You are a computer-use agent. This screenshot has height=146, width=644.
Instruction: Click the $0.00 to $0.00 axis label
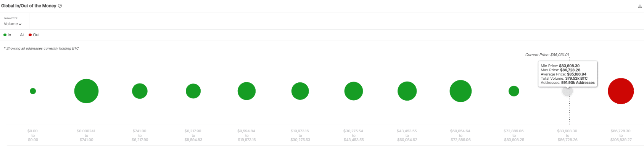click(x=33, y=135)
